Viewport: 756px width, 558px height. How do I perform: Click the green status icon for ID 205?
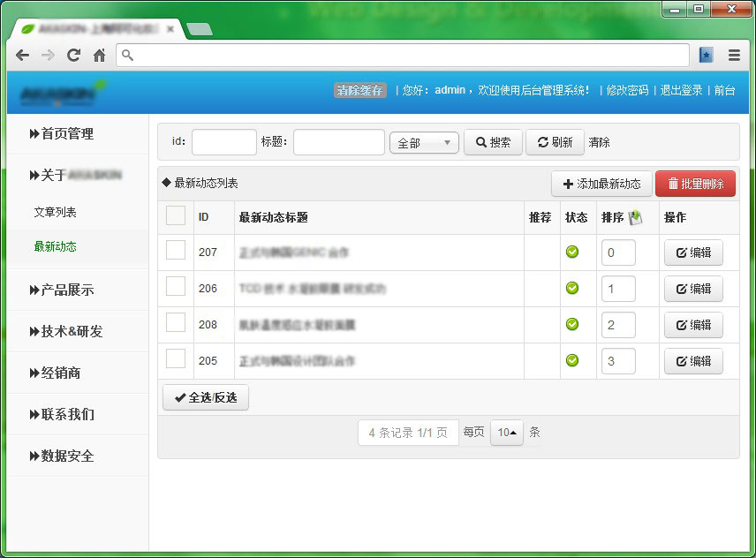(x=572, y=360)
